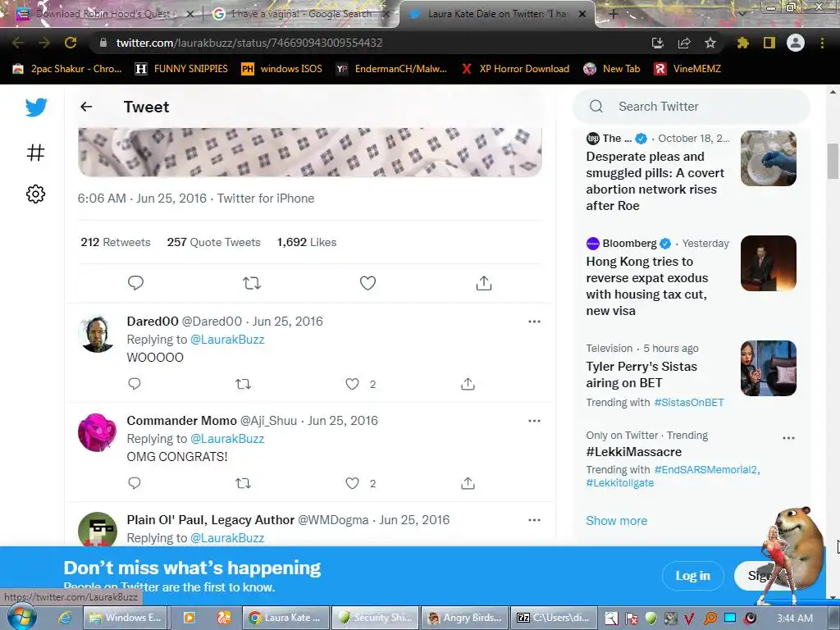Viewport: 840px width, 630px height.
Task: Go back using the Tweet back arrow
Action: pos(86,107)
